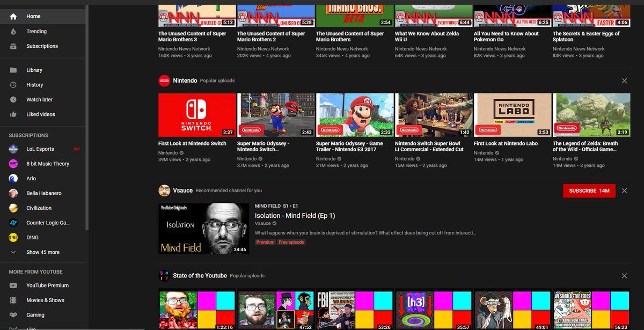Open Home in the sidebar
This screenshot has width=644, height=330.
tap(42, 17)
